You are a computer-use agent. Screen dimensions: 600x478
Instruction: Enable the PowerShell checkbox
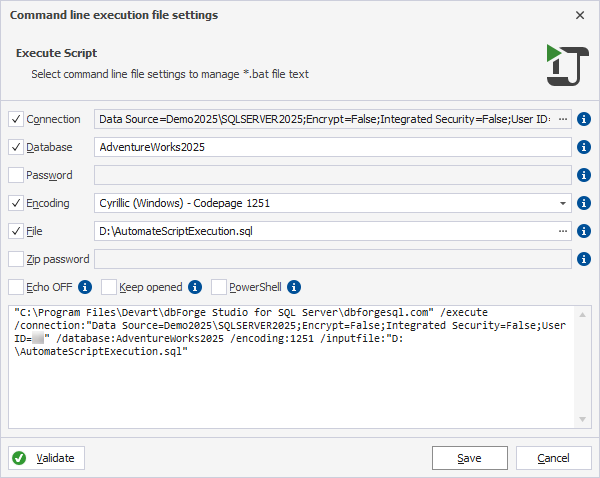(218, 287)
